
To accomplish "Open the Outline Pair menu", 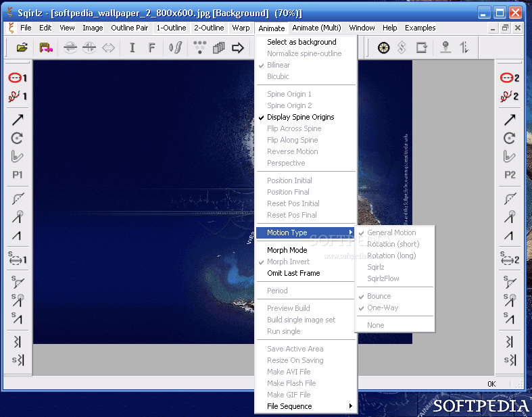I will [130, 28].
